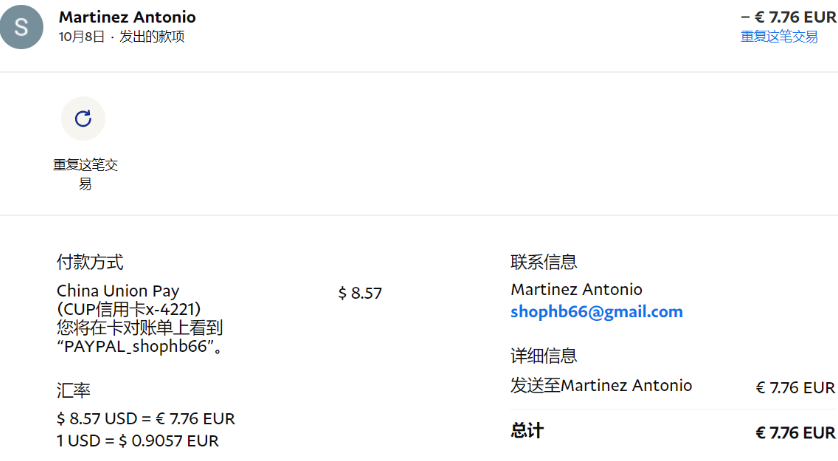Click the China Union Pay payment method
The height and width of the screenshot is (461, 838).
[118, 291]
